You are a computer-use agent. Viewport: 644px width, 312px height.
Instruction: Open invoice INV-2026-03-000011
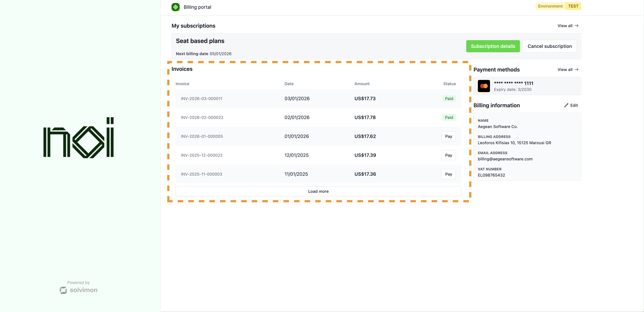coord(202,99)
